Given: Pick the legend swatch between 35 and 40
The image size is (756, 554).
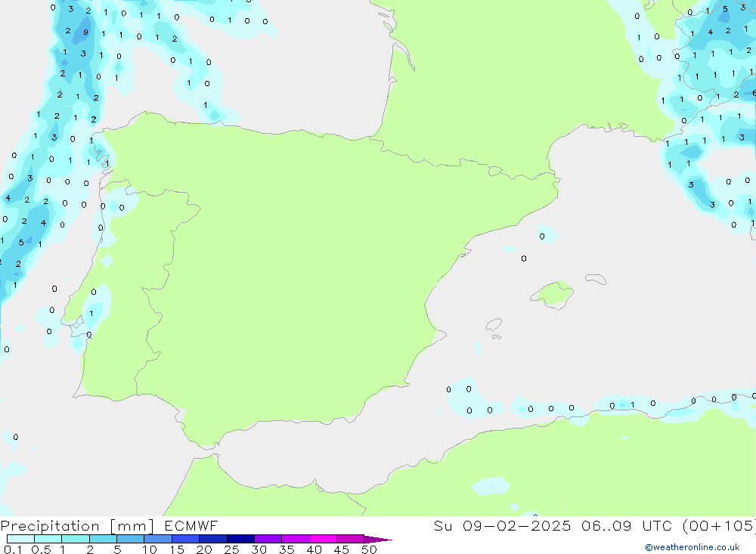Looking at the screenshot, I should click(296, 539).
